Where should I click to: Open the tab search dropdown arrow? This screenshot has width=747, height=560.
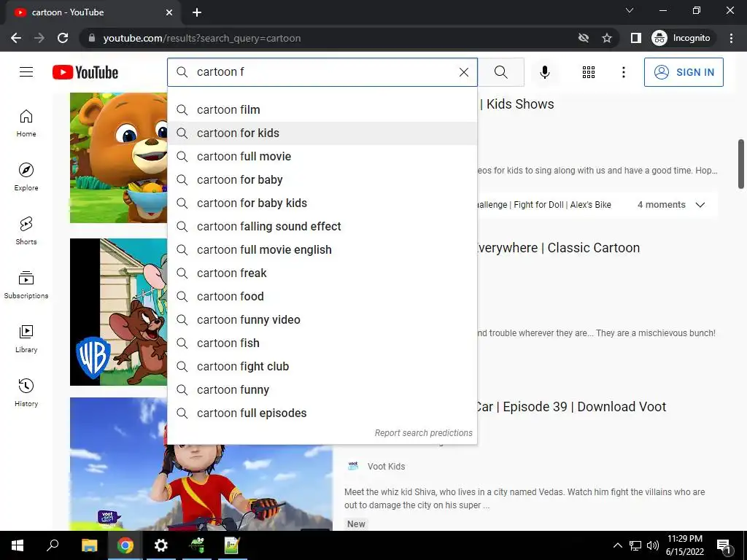[x=630, y=10]
